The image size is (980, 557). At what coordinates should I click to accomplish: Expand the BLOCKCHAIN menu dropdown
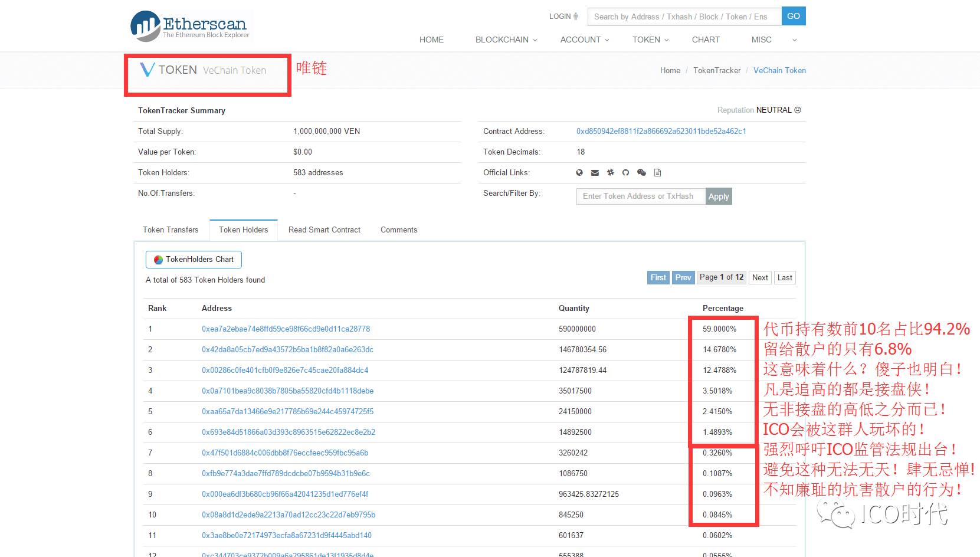pyautogui.click(x=506, y=40)
